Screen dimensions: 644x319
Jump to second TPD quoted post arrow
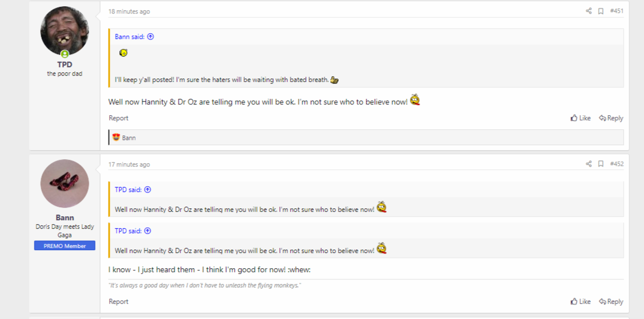[148, 231]
